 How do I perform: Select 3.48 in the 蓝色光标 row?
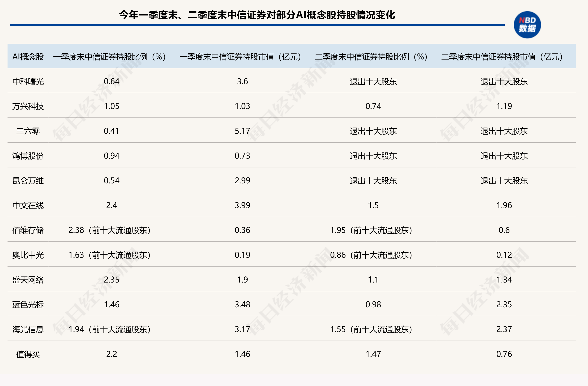(x=242, y=304)
